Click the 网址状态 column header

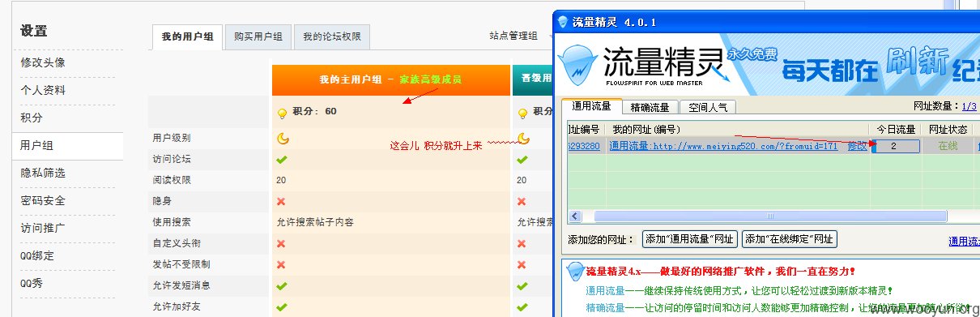(x=948, y=129)
